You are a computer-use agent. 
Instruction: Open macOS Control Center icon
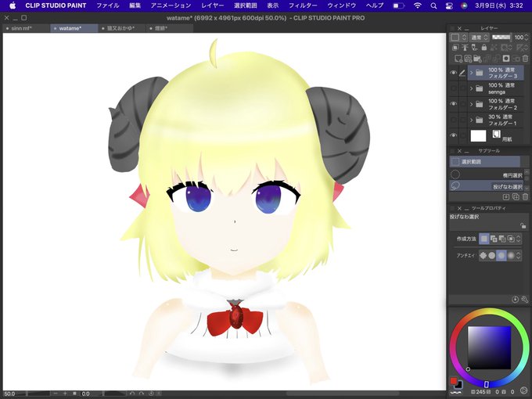click(449, 5)
